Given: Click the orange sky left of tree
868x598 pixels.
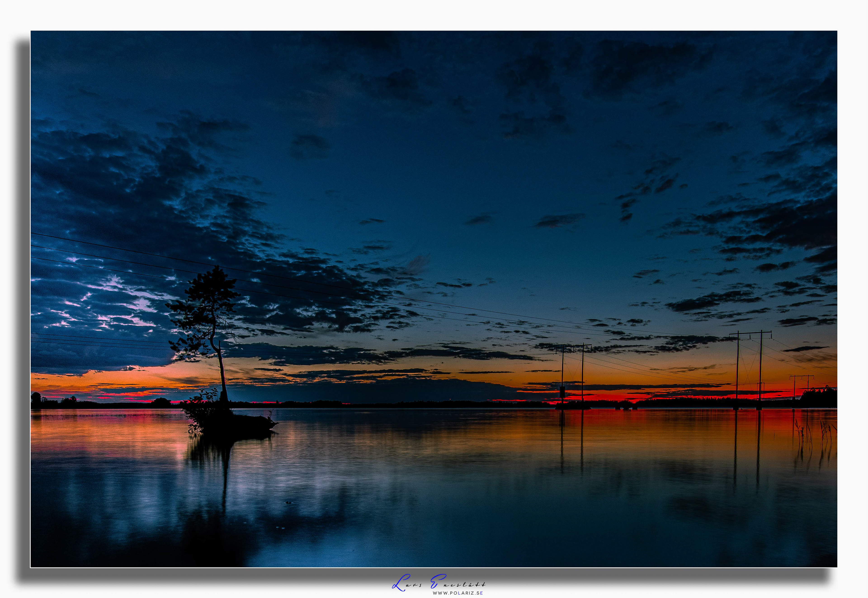Looking at the screenshot, I should 113,380.
